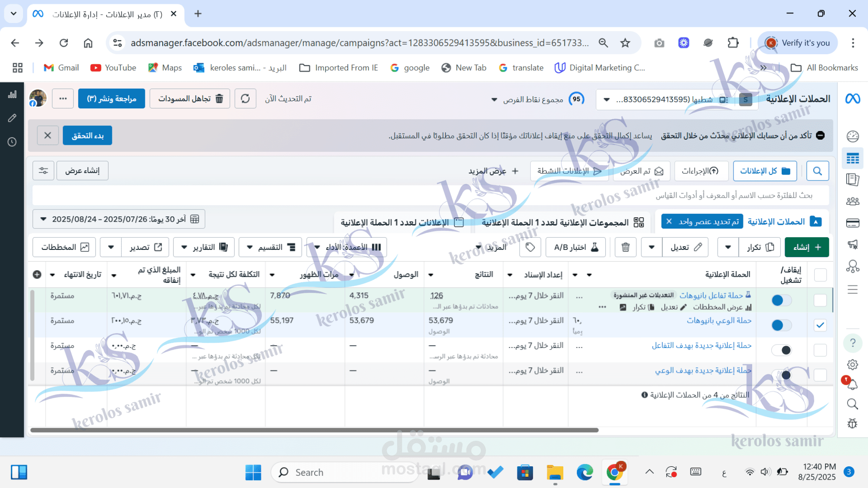This screenshot has width=868, height=488.
Task: Switch to المجموعات الإعلانية tab
Action: pyautogui.click(x=562, y=223)
